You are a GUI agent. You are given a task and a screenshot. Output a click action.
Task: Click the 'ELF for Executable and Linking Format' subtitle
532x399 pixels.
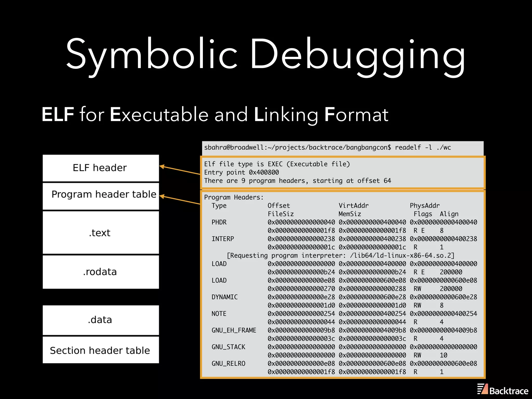point(215,115)
